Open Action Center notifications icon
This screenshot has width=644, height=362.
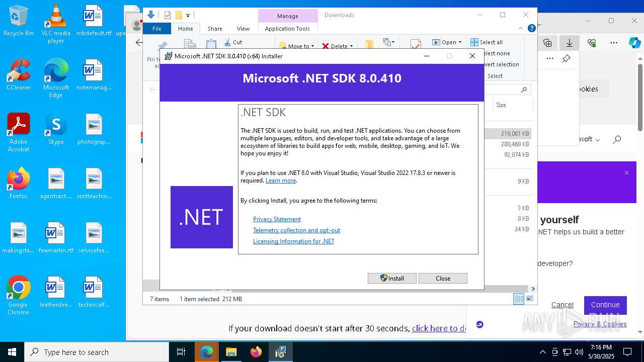(627, 352)
